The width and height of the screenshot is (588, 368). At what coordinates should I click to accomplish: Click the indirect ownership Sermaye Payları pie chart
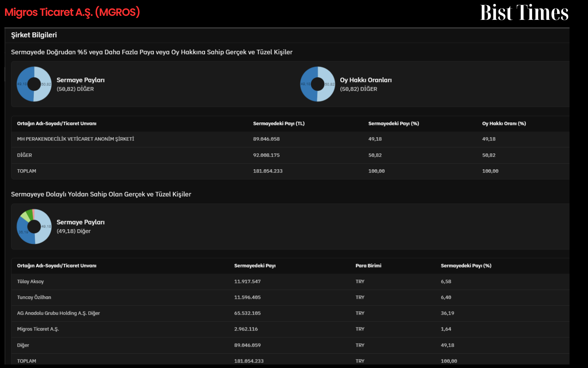[x=34, y=226]
